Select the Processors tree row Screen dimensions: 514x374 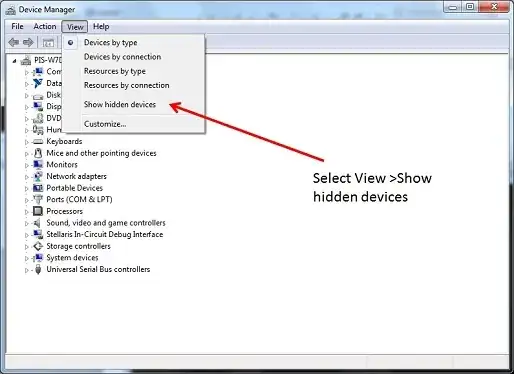click(x=64, y=211)
